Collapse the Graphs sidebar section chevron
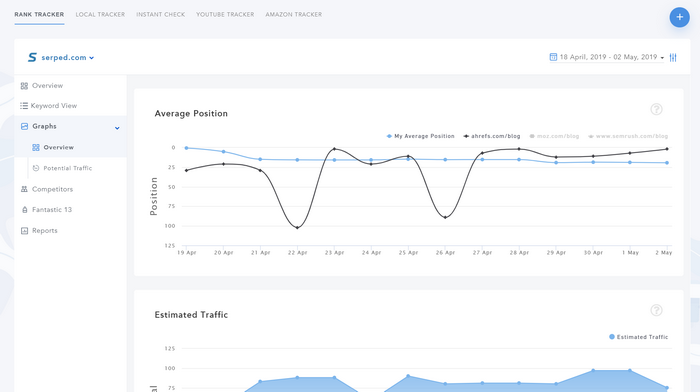The image size is (700, 392). point(117,128)
